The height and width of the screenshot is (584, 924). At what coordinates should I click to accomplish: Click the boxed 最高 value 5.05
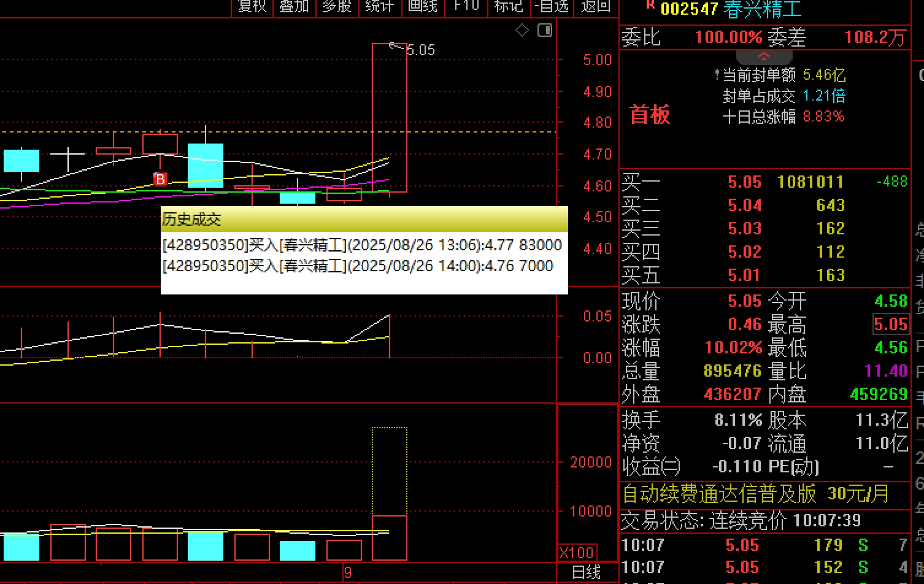point(891,324)
